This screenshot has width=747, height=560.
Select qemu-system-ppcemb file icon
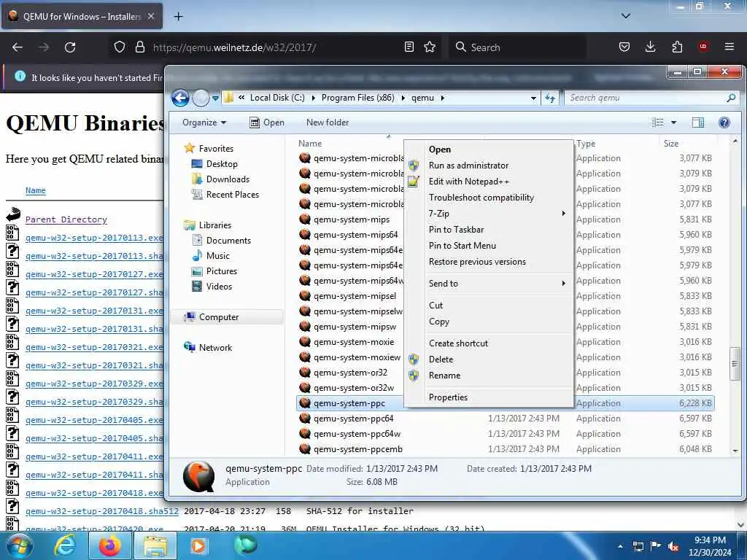coord(305,448)
